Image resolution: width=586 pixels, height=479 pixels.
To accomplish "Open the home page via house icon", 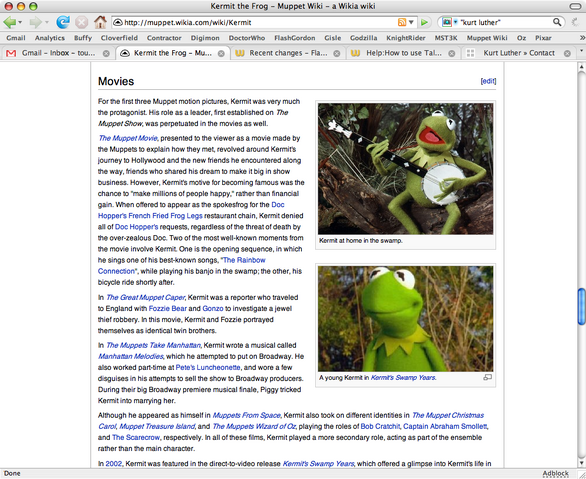I will pos(100,22).
